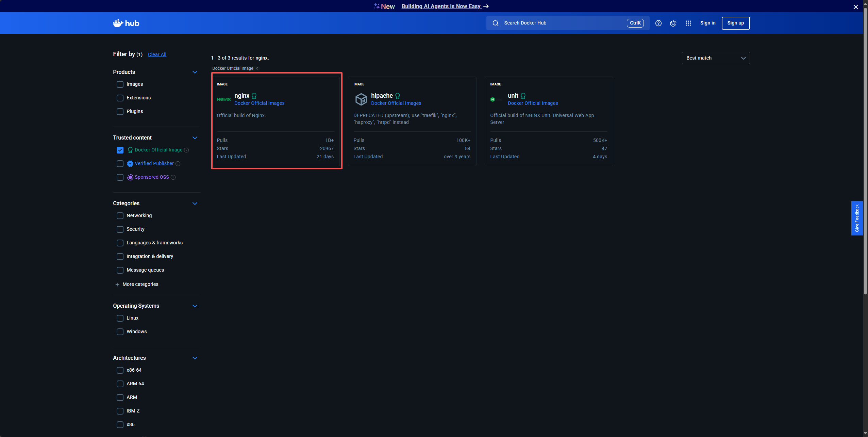Check the Languages & frameworks category
Image resolution: width=868 pixels, height=437 pixels.
120,243
